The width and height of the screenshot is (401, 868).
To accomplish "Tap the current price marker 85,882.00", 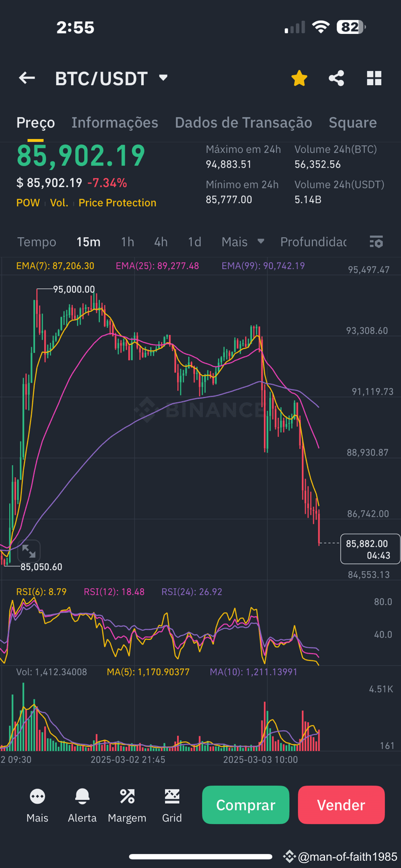I will [370, 549].
